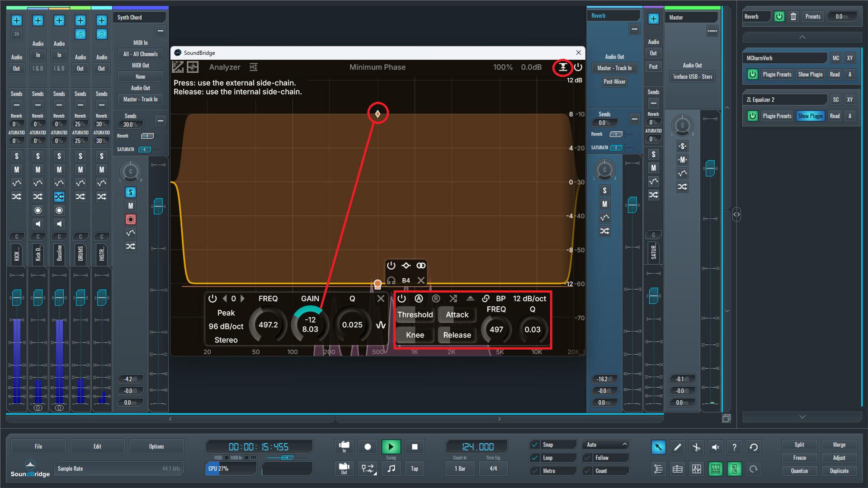Click the crossed arrows swap icon in dynamic panel
This screenshot has height=488, width=868.
453,299
